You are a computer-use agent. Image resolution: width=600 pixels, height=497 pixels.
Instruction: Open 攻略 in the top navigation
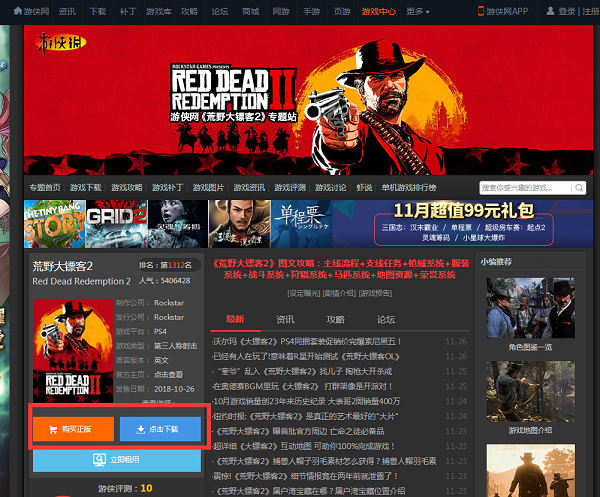click(x=189, y=11)
